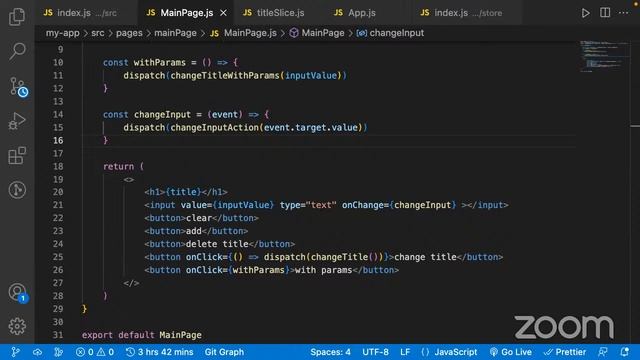The image size is (640, 360).
Task: Click mainPage folder in the breadcrumb
Action: tap(175, 33)
